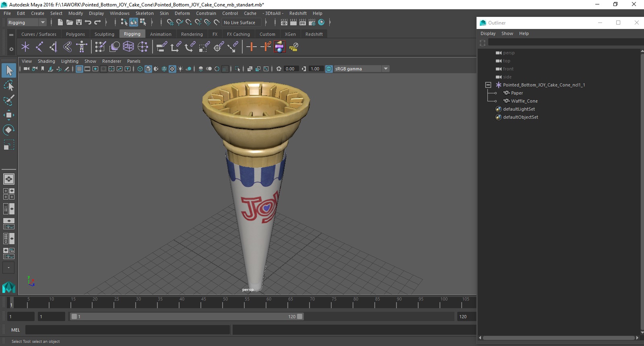Image resolution: width=644 pixels, height=346 pixels.
Task: Switch to the Animation shelf tab
Action: [161, 34]
